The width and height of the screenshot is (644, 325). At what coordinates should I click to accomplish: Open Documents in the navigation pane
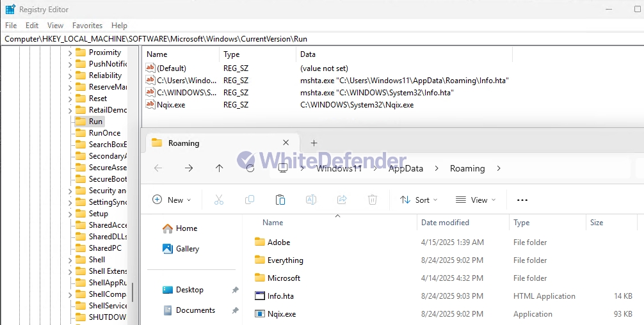(x=189, y=310)
